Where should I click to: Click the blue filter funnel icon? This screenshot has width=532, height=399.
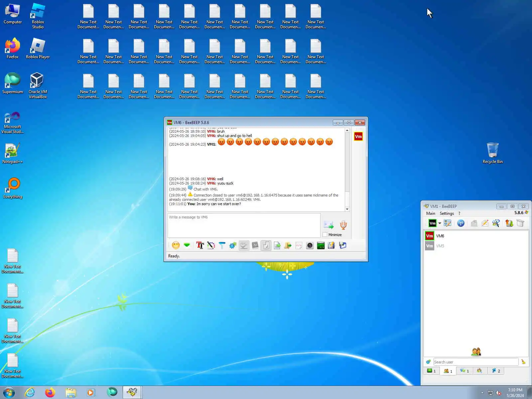click(x=222, y=245)
